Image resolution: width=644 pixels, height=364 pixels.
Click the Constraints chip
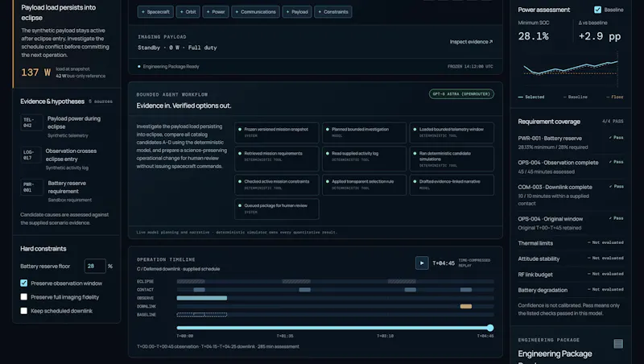(x=333, y=12)
